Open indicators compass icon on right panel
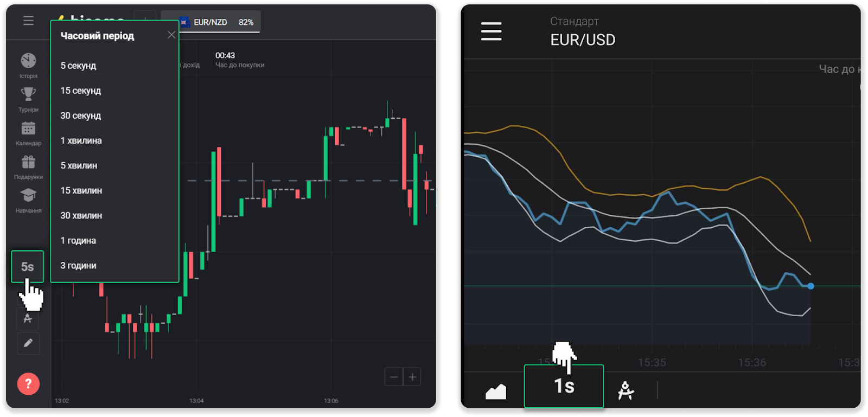This screenshot has width=868, height=417. (x=626, y=390)
